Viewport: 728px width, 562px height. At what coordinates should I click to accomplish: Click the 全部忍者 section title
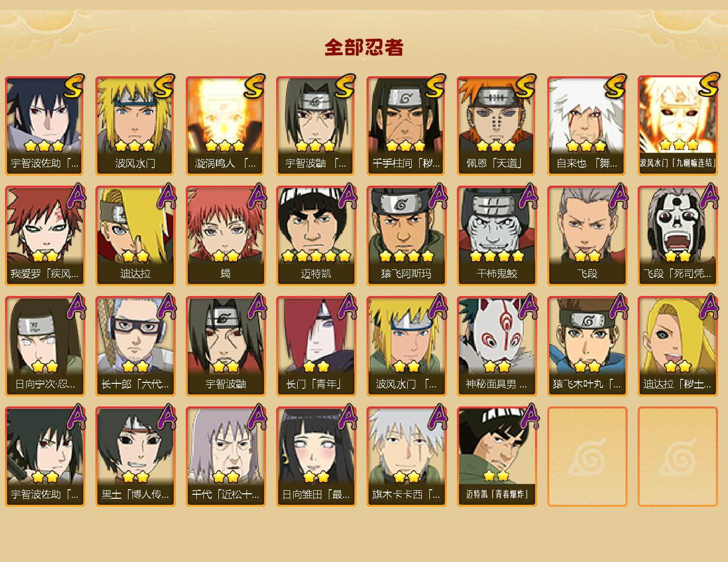(364, 47)
